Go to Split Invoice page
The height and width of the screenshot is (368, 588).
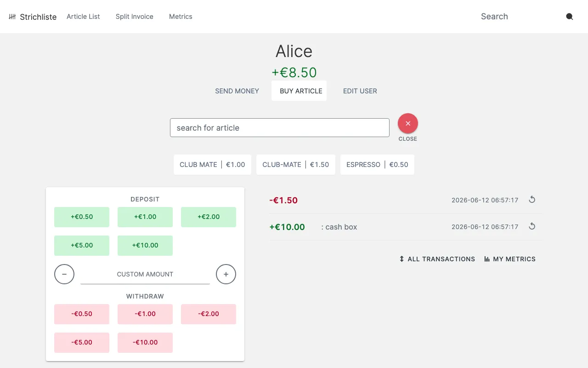pos(135,17)
